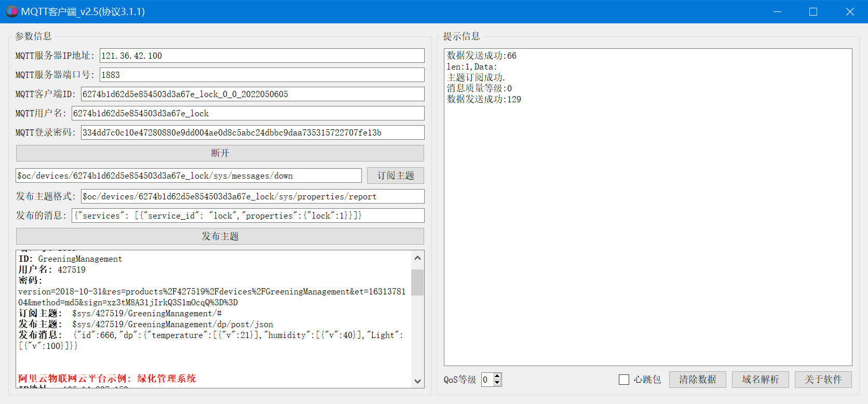The height and width of the screenshot is (404, 868).
Task: Edit the subscribe topic field ending in messages/down
Action: (188, 176)
